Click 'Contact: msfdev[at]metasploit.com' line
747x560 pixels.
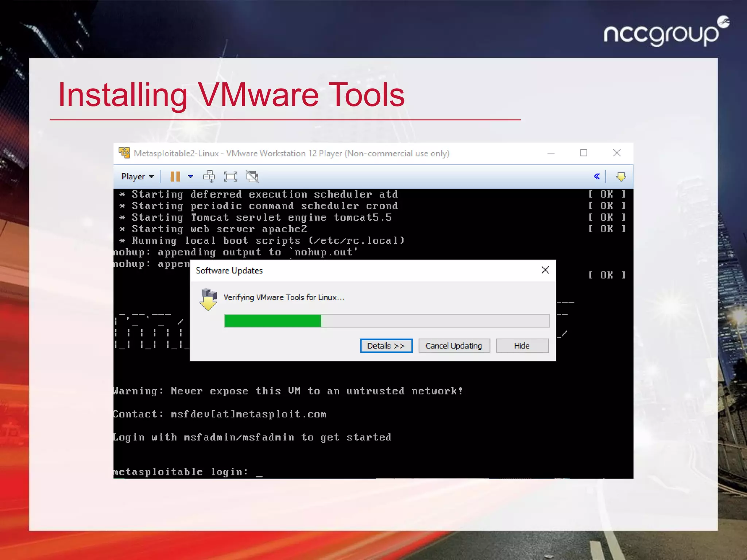click(220, 415)
